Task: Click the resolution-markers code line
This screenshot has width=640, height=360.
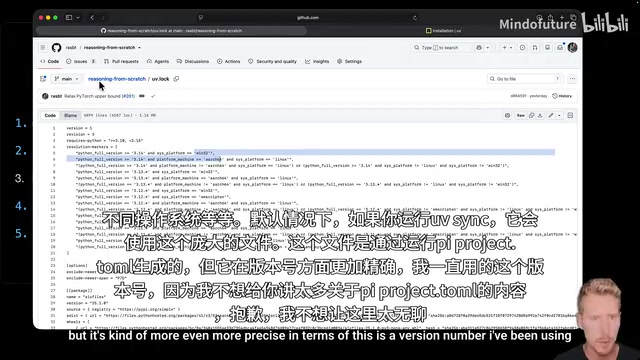Action: tap(92, 147)
